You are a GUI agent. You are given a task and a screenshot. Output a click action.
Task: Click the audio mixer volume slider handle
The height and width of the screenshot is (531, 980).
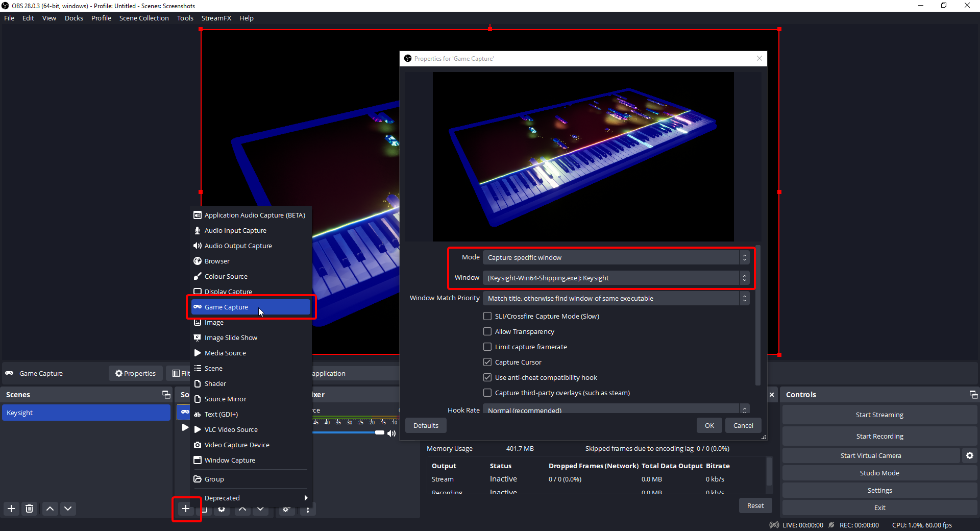click(380, 432)
